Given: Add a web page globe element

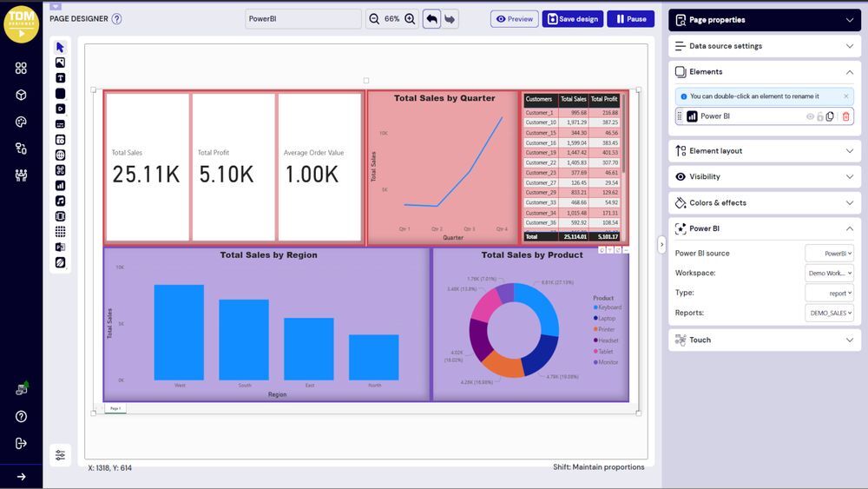Looking at the screenshot, I should 61,155.
